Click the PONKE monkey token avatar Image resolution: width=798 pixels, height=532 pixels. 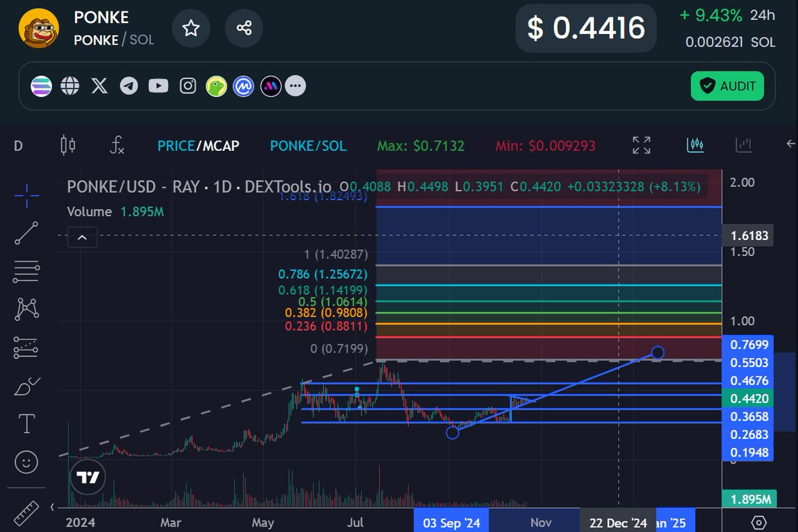coord(39,29)
